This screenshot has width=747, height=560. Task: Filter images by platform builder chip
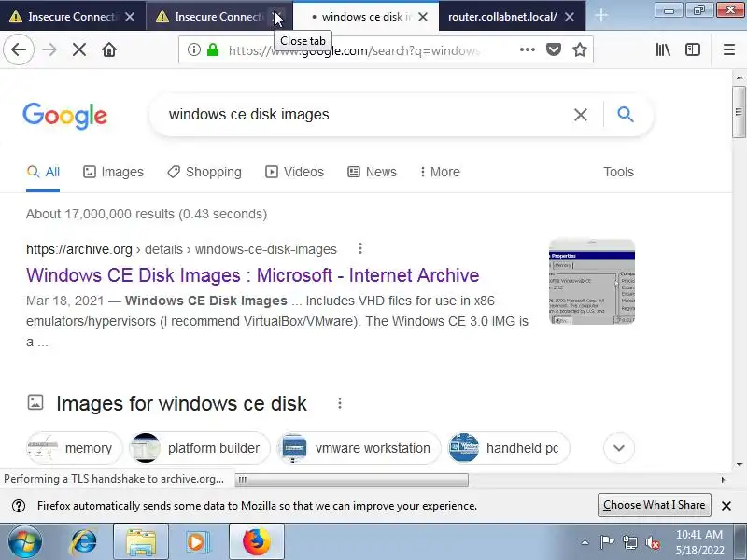pos(200,448)
